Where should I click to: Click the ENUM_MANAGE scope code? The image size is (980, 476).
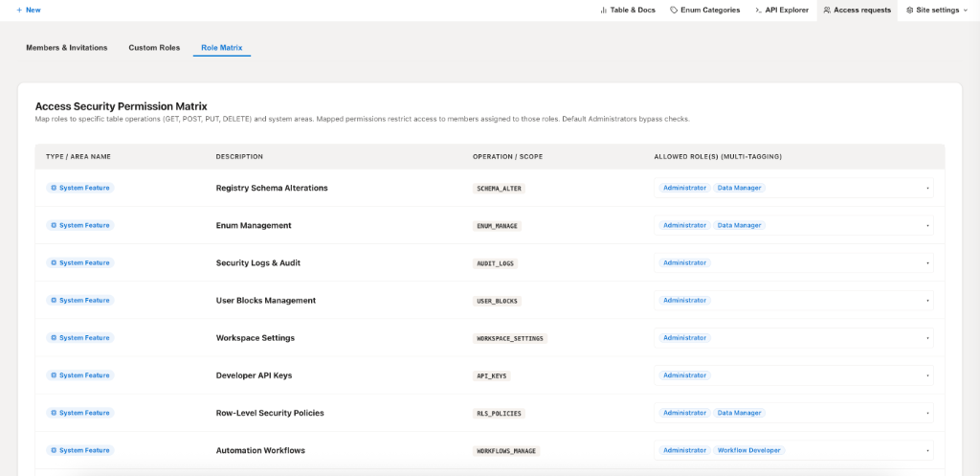497,226
